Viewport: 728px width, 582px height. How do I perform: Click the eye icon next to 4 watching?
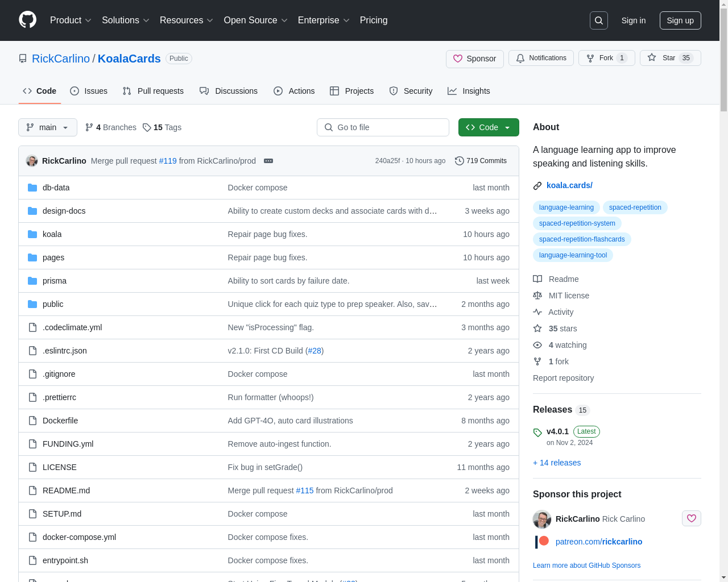pyautogui.click(x=537, y=345)
